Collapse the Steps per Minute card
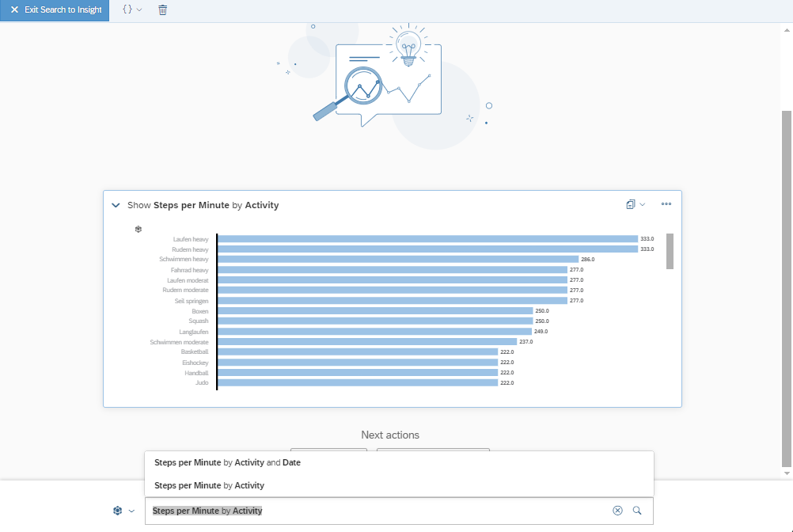The height and width of the screenshot is (532, 793). 116,205
